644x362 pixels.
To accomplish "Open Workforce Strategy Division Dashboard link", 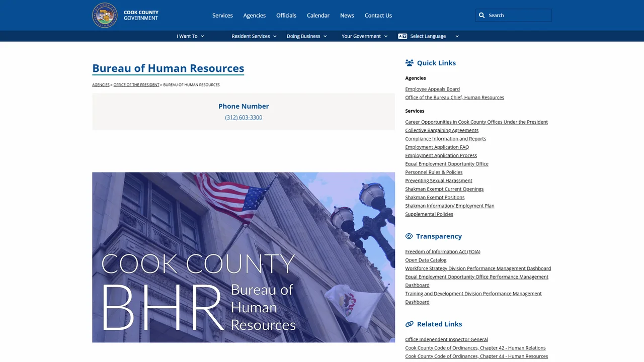I will coord(478,268).
